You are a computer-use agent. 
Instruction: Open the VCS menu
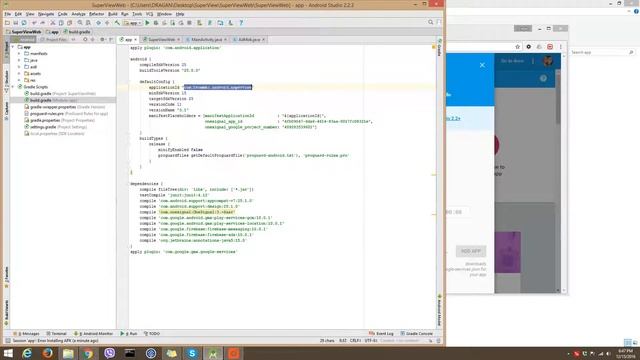click(149, 14)
